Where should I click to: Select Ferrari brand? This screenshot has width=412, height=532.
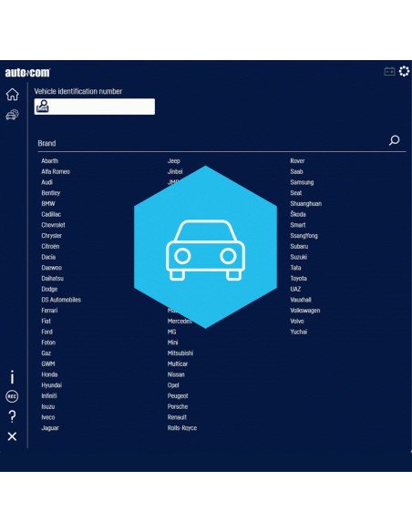(x=49, y=311)
